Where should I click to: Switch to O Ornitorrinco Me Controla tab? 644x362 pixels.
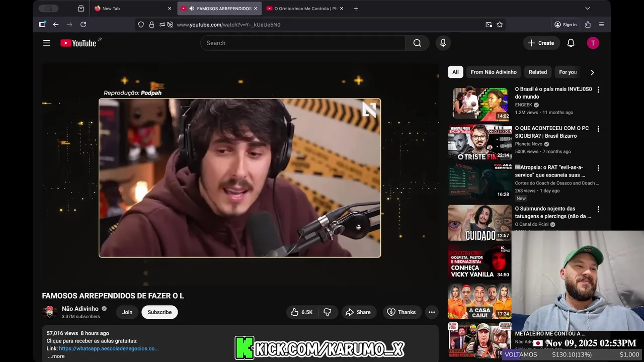pos(305,9)
